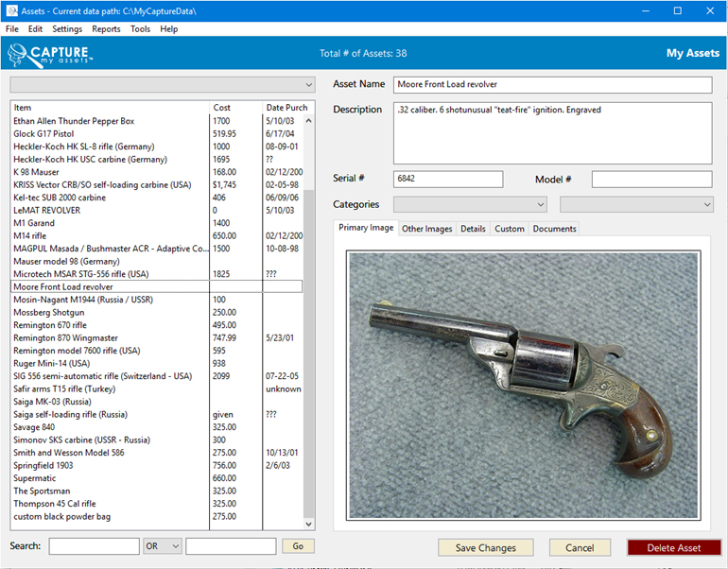Viewport: 728px width, 569px height.
Task: Click the Save Changes button
Action: (485, 548)
